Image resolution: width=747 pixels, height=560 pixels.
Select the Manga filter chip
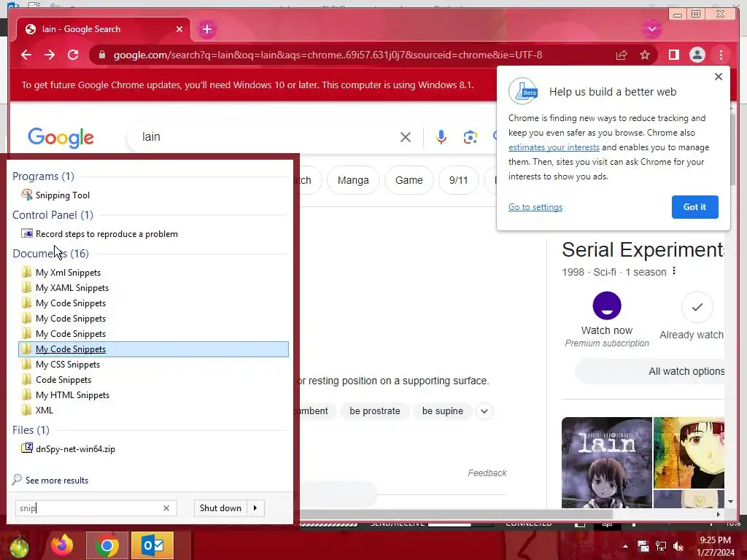353,181
